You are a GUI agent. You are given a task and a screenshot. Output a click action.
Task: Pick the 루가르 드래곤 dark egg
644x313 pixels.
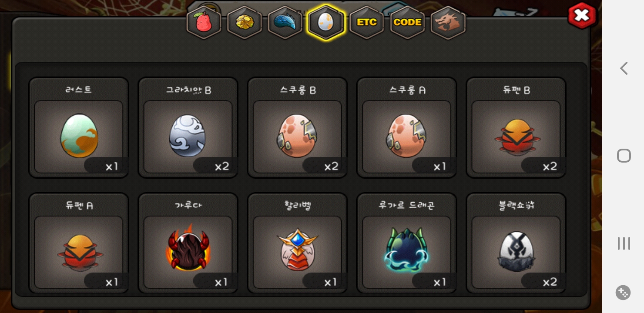pos(407,243)
